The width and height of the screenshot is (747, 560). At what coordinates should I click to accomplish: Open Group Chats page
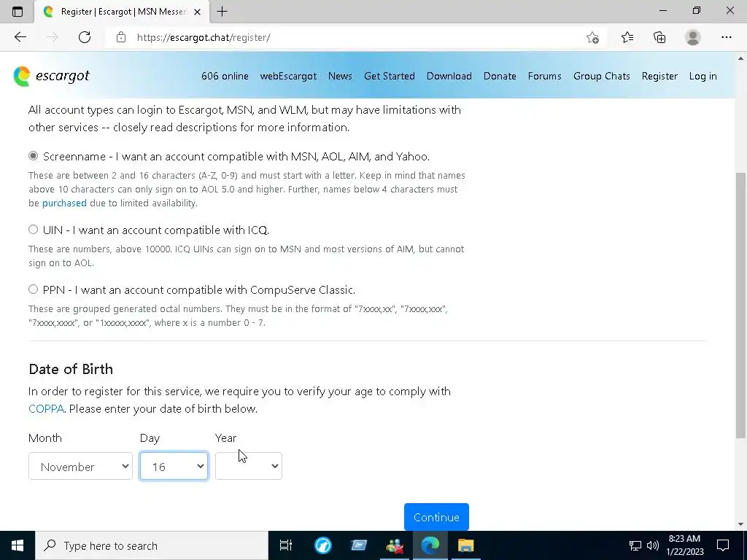coord(602,76)
